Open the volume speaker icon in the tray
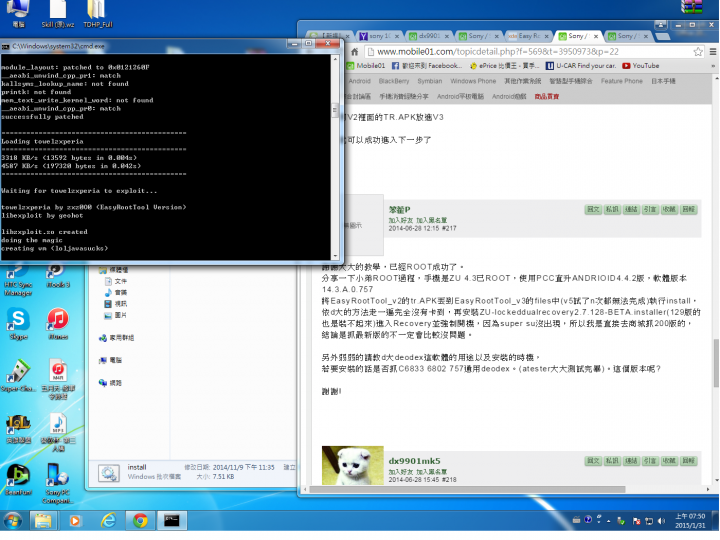Image resolution: width=720 pixels, height=540 pixels. click(x=661, y=521)
